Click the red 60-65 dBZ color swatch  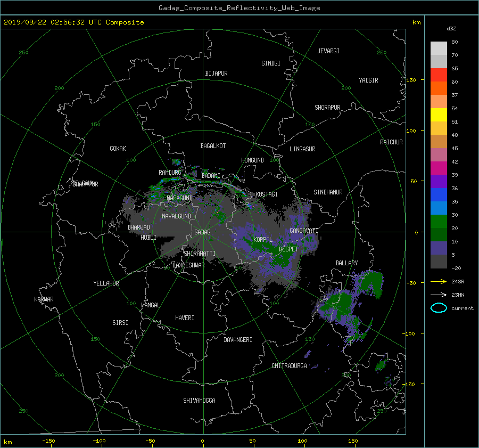(x=439, y=75)
